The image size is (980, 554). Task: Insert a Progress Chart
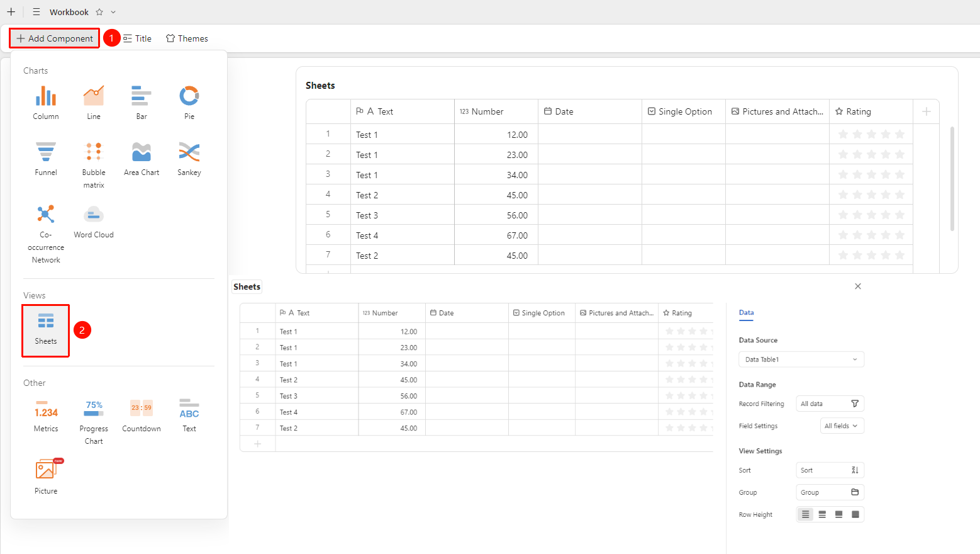point(94,421)
